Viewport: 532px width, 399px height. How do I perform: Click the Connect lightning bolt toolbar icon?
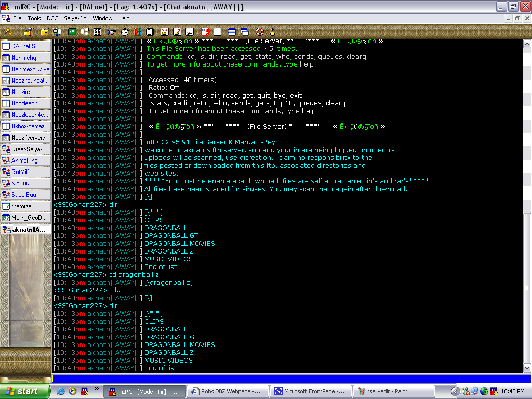coord(9,32)
